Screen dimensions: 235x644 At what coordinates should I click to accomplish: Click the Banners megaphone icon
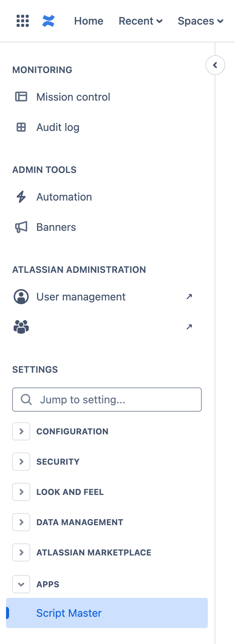pos(21,227)
